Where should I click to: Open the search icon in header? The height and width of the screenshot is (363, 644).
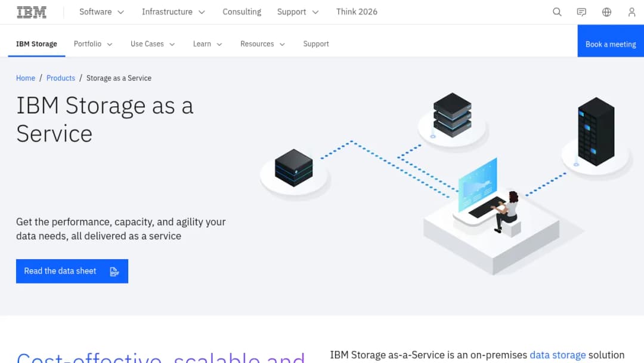[557, 12]
